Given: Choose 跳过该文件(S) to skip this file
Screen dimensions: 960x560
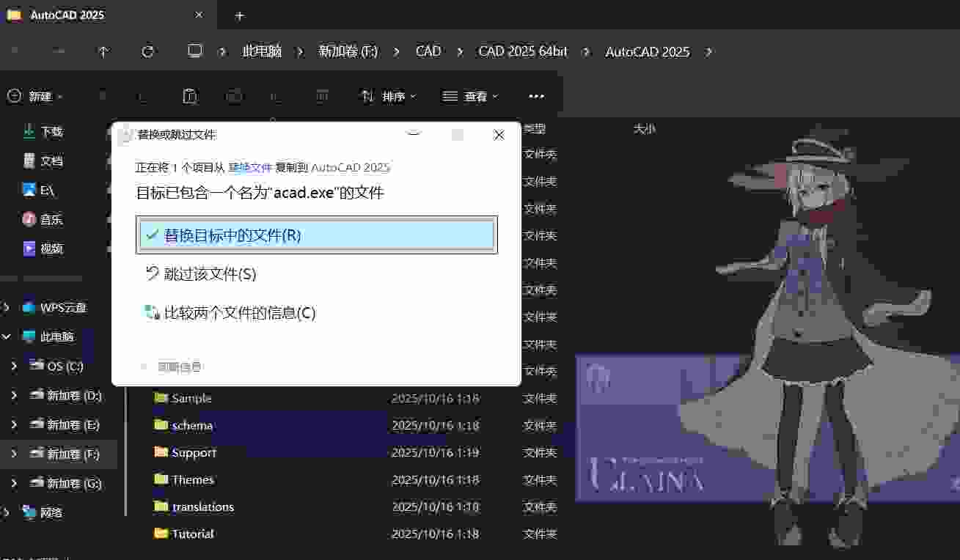Looking at the screenshot, I should coord(210,274).
